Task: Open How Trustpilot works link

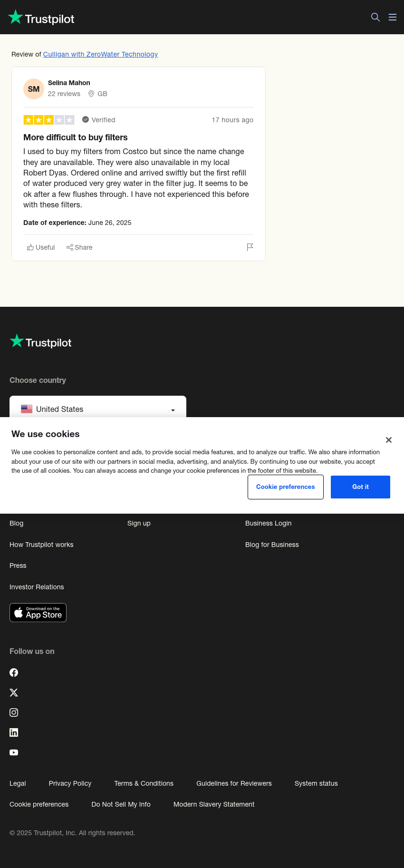Action: pos(41,545)
